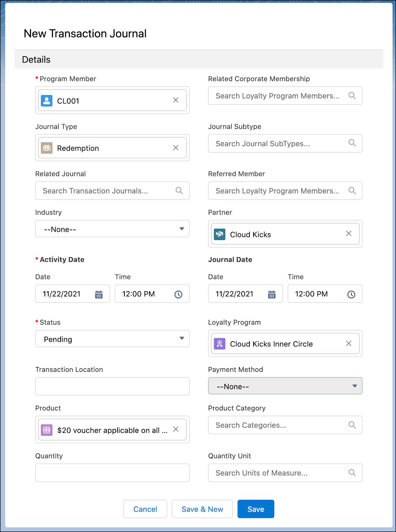Click the Journal Date date input
Image resolution: width=396 pixels, height=532 pixels.
(x=245, y=294)
